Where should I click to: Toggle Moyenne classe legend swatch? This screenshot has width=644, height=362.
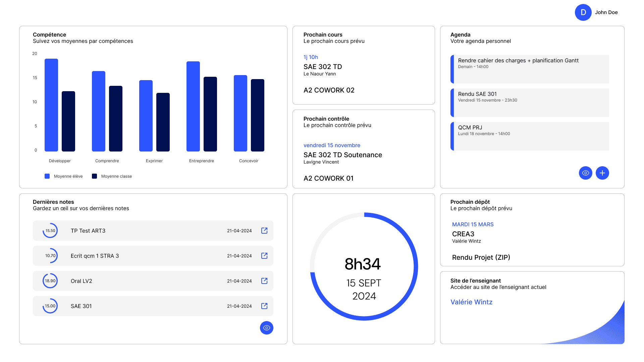95,176
